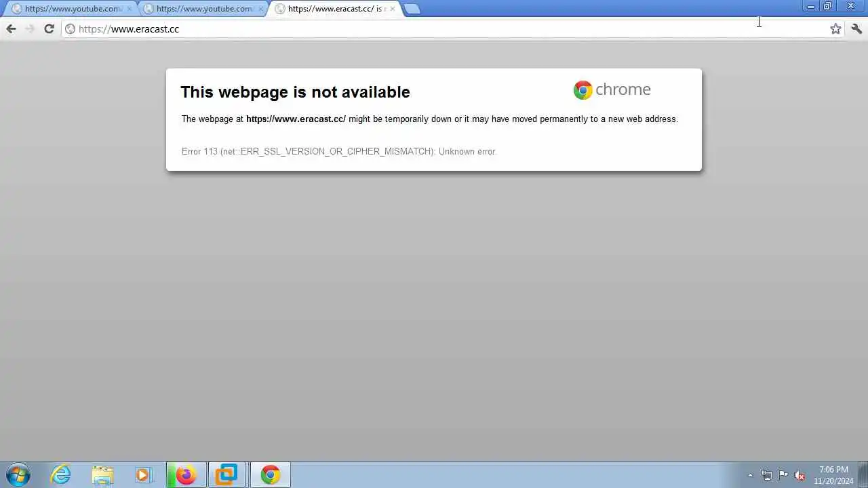The height and width of the screenshot is (488, 868).
Task: Click the bold https://www.eracast.cc/ URL text in the error message
Action: pyautogui.click(x=296, y=119)
